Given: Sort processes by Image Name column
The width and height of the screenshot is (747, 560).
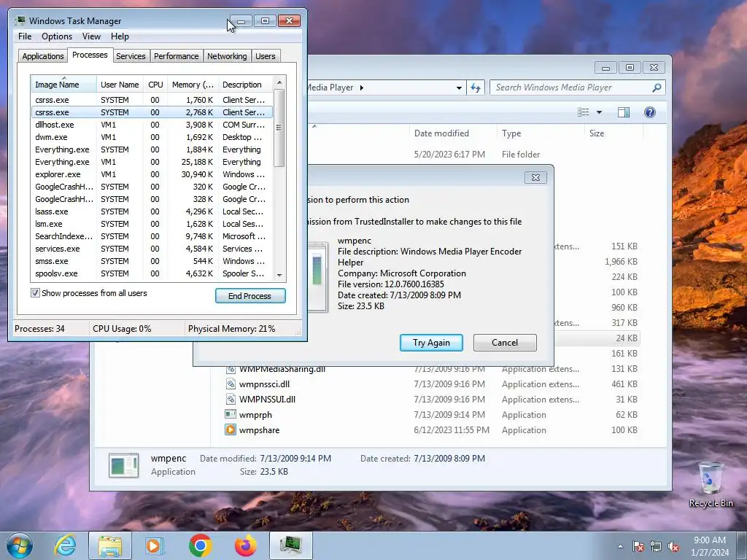Looking at the screenshot, I should (x=63, y=85).
